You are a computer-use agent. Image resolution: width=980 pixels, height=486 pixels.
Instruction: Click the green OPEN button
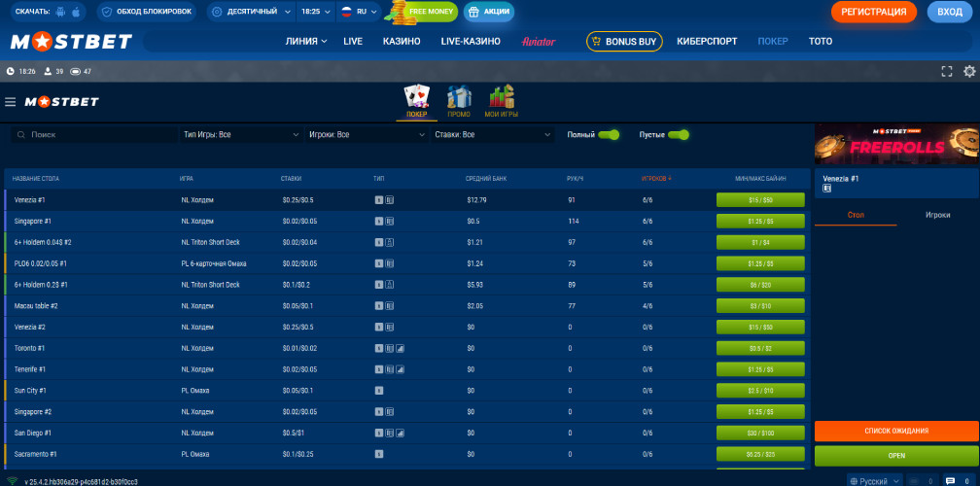coord(896,456)
